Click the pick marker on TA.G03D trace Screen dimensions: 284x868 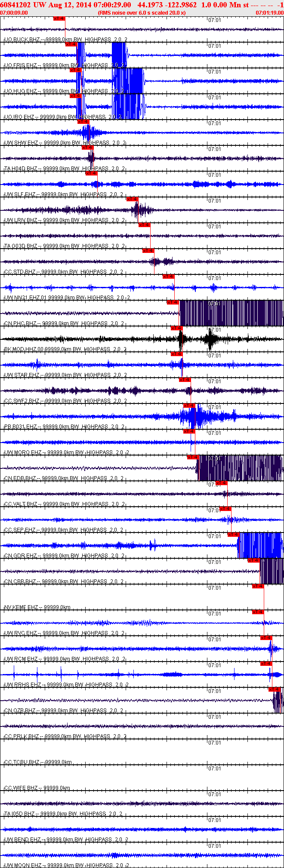[144, 225]
